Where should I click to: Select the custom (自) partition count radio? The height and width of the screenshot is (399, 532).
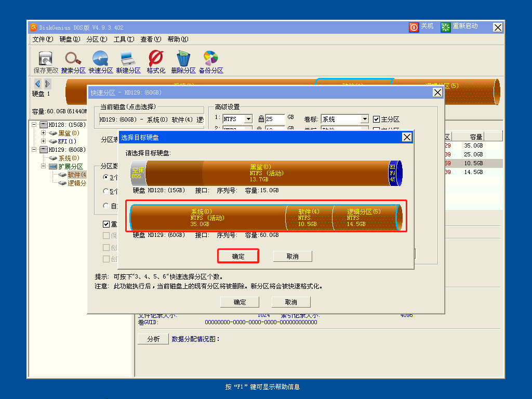click(106, 206)
